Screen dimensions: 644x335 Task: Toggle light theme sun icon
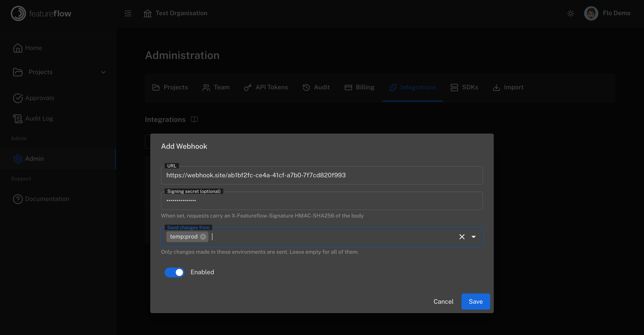coord(570,13)
